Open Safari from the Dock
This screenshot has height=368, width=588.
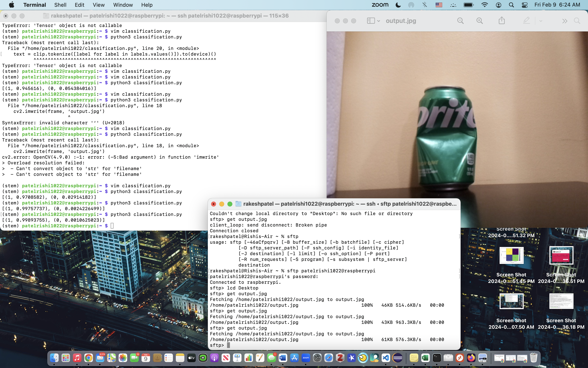click(x=329, y=358)
